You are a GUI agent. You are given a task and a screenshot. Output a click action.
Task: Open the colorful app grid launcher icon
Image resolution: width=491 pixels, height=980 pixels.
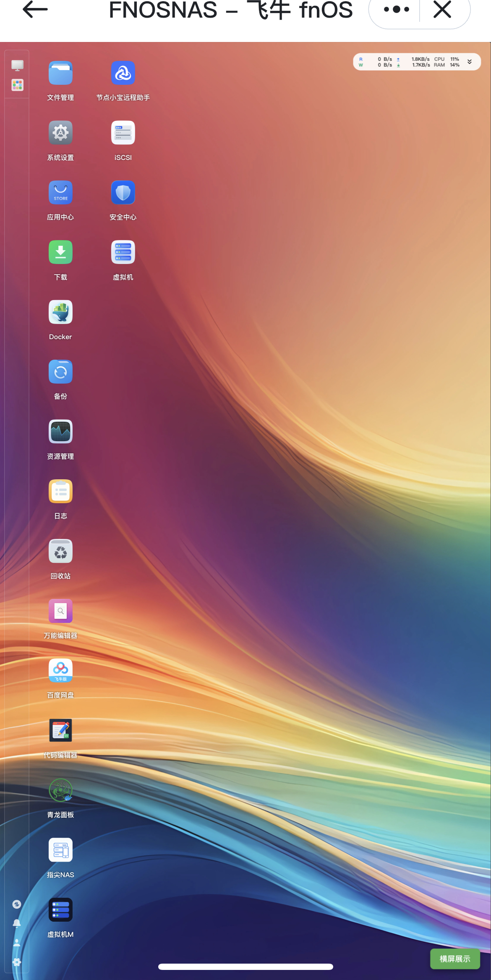pyautogui.click(x=17, y=85)
